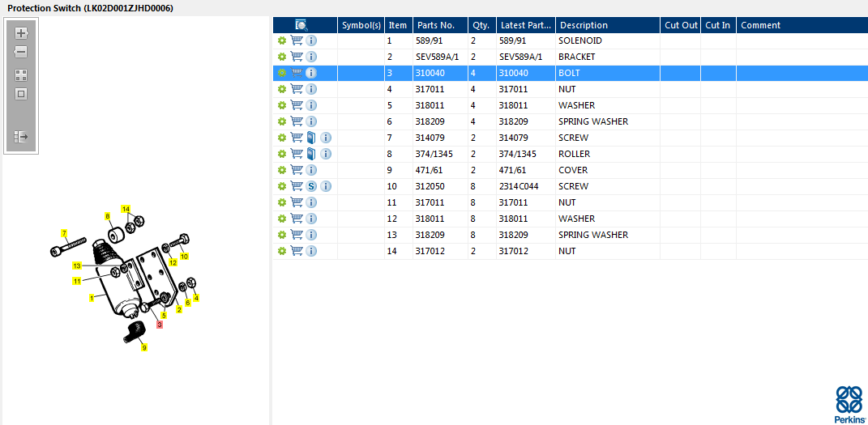Add COVER 471/61 to cart
Image resolution: width=868 pixels, height=425 pixels.
point(297,170)
